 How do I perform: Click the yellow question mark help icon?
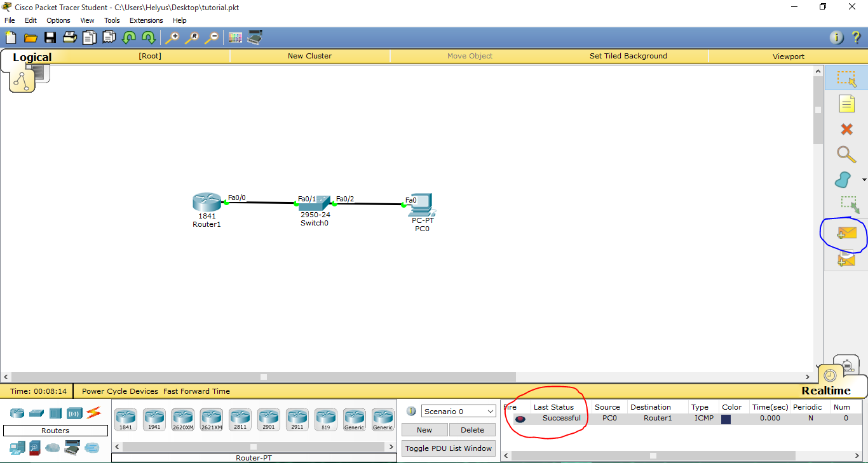(856, 37)
